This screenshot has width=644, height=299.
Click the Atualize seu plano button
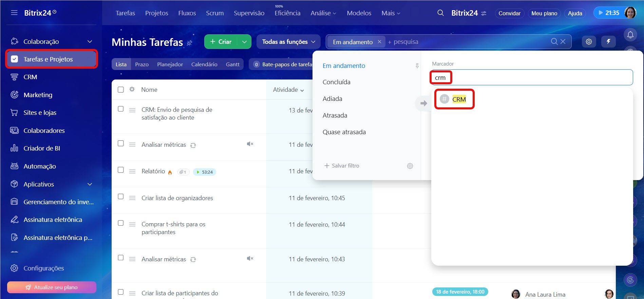pos(52,287)
